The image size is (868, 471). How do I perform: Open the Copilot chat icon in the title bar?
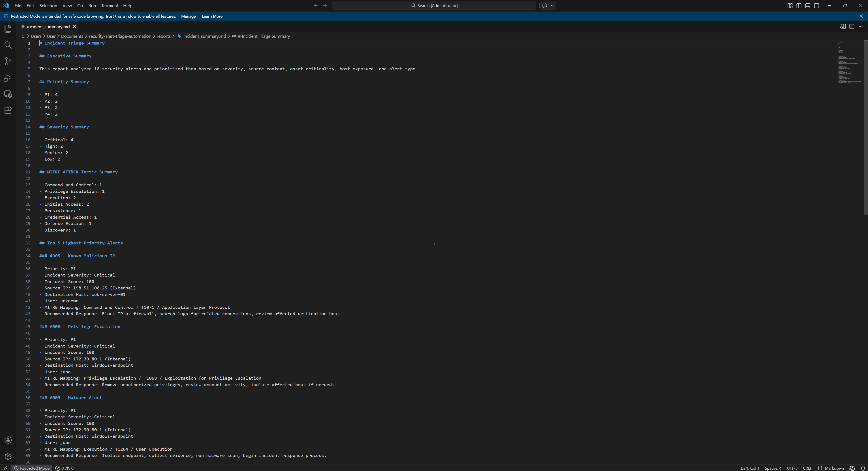[x=545, y=5]
